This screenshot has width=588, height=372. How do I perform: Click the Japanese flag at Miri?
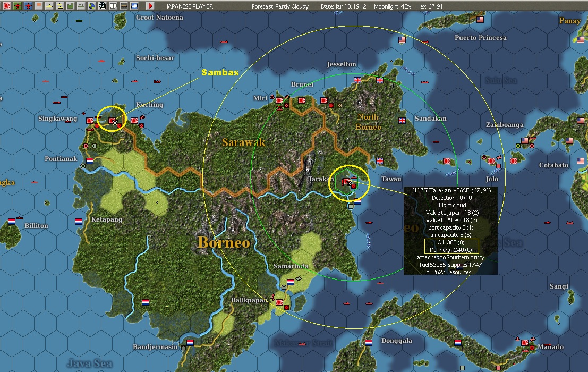click(279, 100)
